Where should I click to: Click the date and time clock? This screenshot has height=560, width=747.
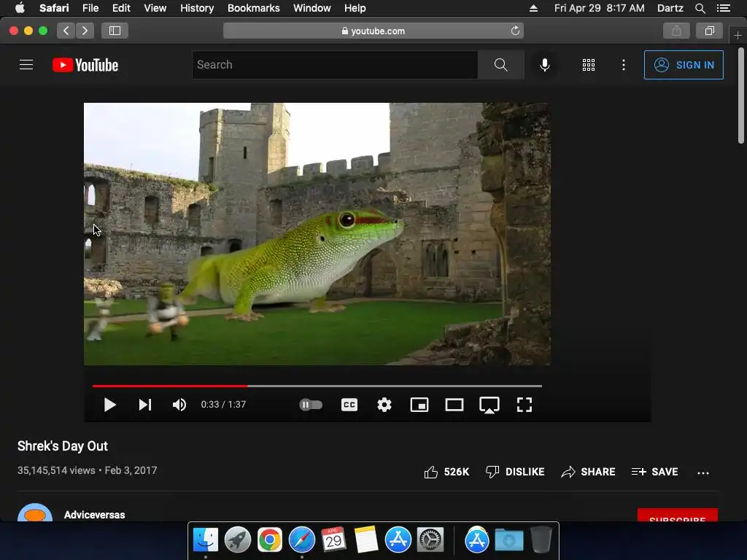tap(599, 8)
